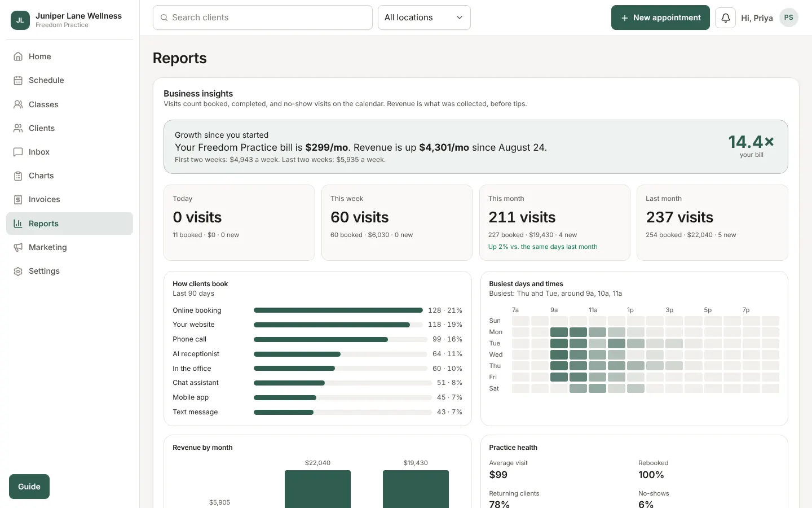Click the $22,040 revenue bar
812x508 pixels.
(x=317, y=489)
